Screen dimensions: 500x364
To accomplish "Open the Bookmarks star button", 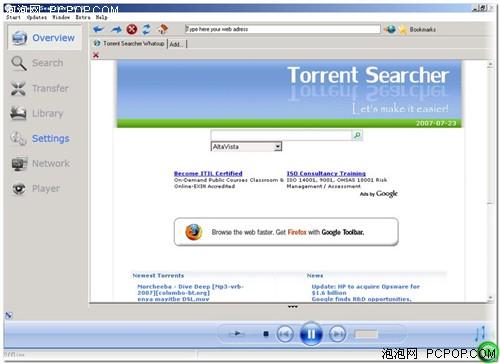I will (418, 29).
